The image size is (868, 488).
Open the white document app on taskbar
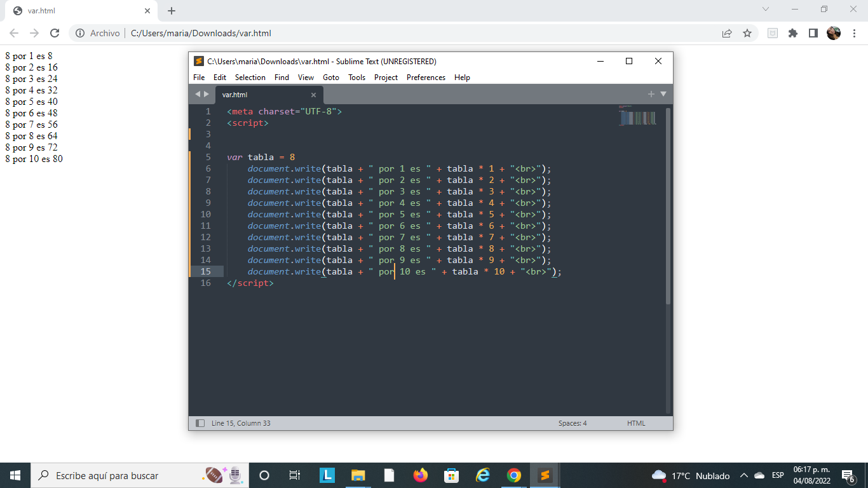(389, 475)
